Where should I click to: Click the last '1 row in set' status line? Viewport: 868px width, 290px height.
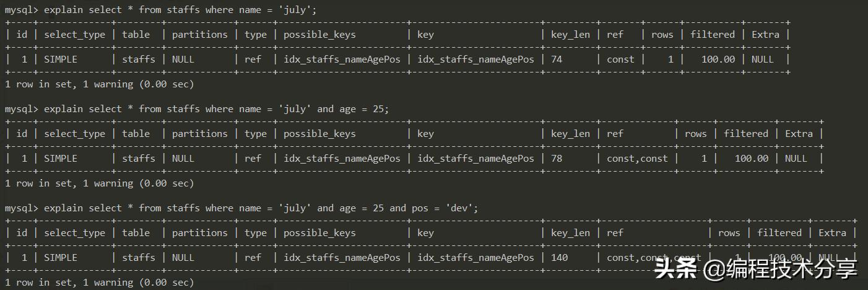[x=99, y=283]
